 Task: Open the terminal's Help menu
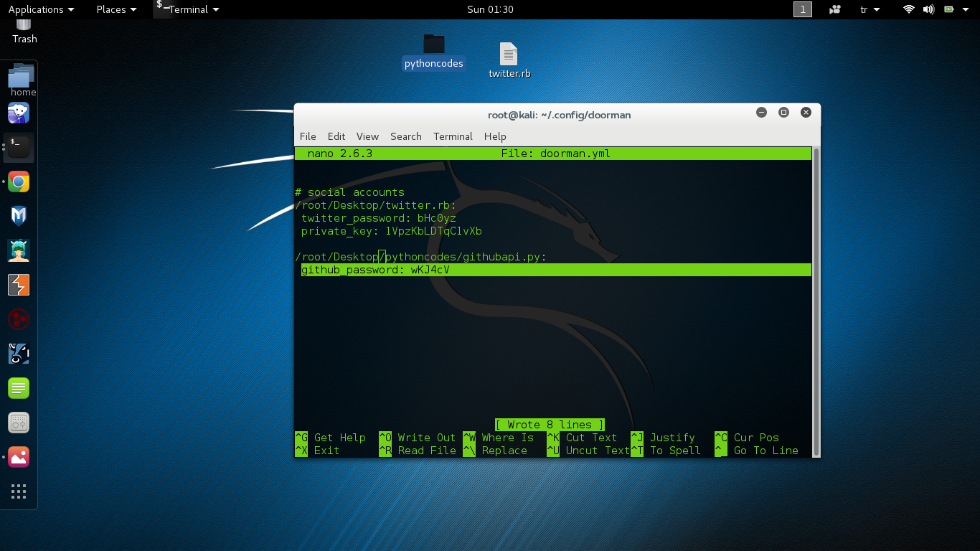point(495,136)
